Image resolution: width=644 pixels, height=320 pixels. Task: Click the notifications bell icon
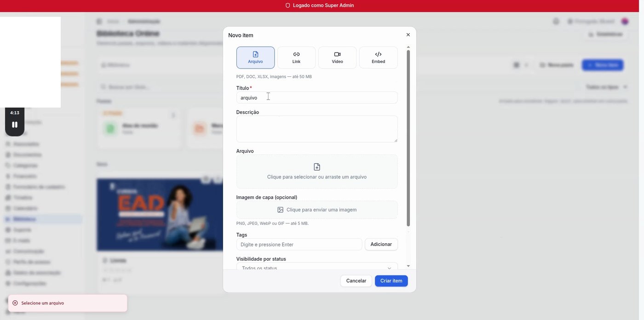point(556,21)
